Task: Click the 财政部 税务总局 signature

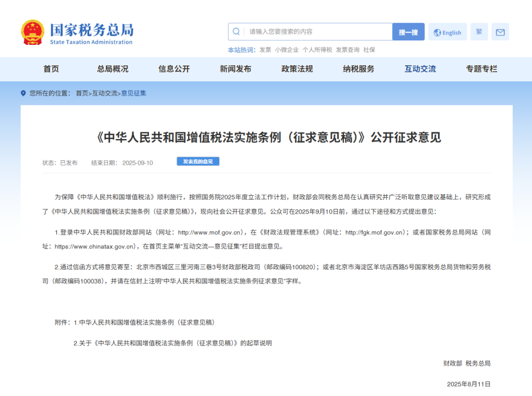Action: (x=467, y=363)
